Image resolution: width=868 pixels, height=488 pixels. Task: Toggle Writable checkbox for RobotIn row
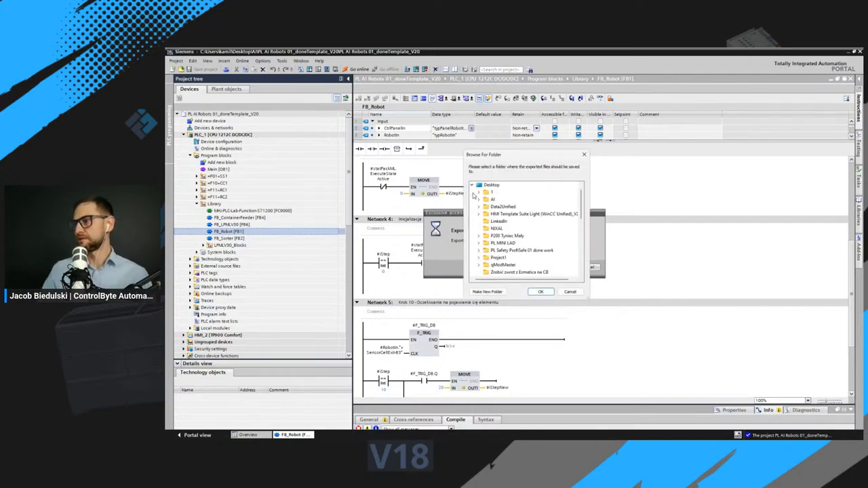[x=578, y=135]
